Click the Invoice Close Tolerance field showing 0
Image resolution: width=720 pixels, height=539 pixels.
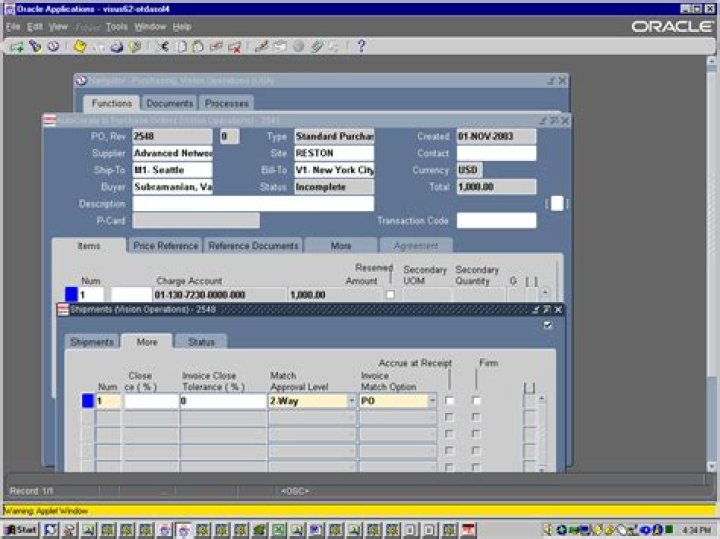click(x=223, y=401)
